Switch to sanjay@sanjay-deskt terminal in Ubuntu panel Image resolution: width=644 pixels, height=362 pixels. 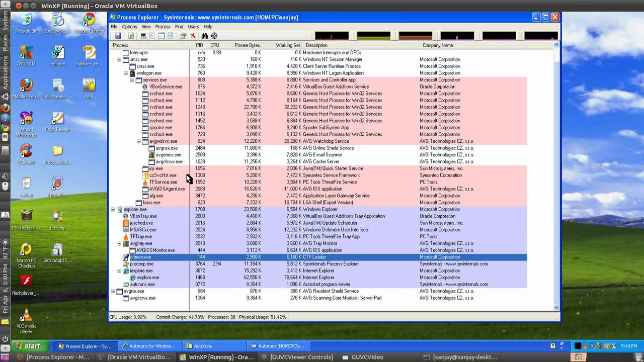pyautogui.click(x=460, y=357)
